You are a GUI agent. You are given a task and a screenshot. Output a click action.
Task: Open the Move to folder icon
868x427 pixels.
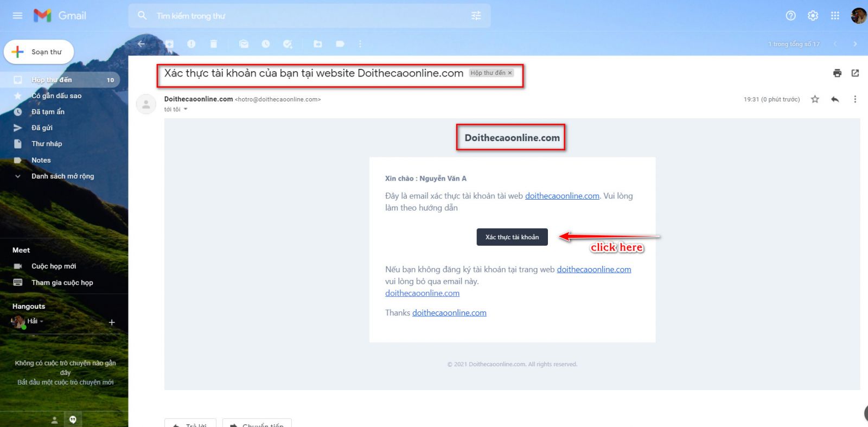click(x=318, y=44)
